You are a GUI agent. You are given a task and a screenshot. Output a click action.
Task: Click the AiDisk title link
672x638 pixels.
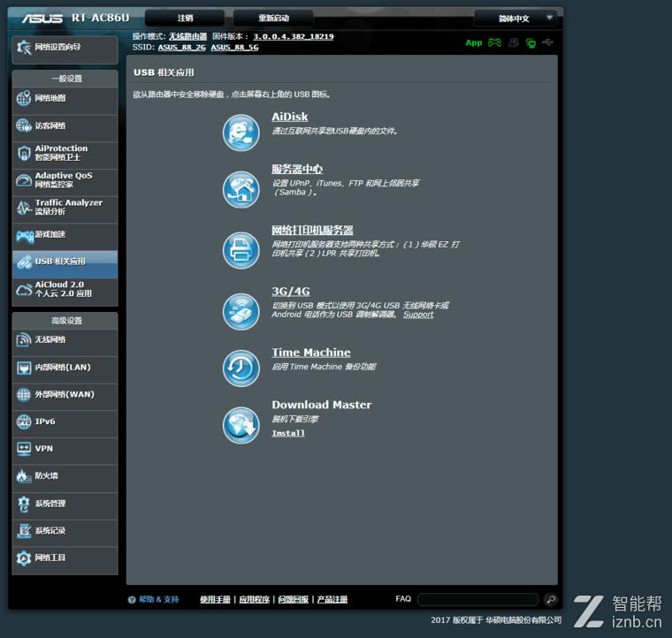click(x=290, y=117)
